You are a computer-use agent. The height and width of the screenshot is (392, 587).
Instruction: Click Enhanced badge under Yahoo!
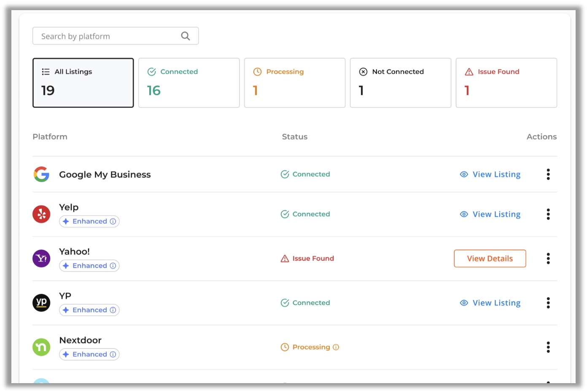pos(89,266)
